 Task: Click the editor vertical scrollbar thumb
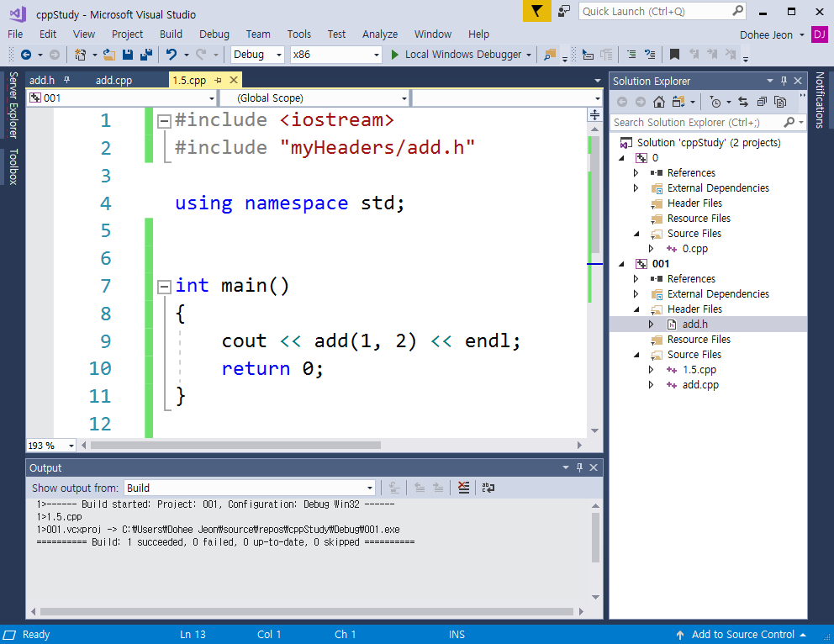(595, 196)
